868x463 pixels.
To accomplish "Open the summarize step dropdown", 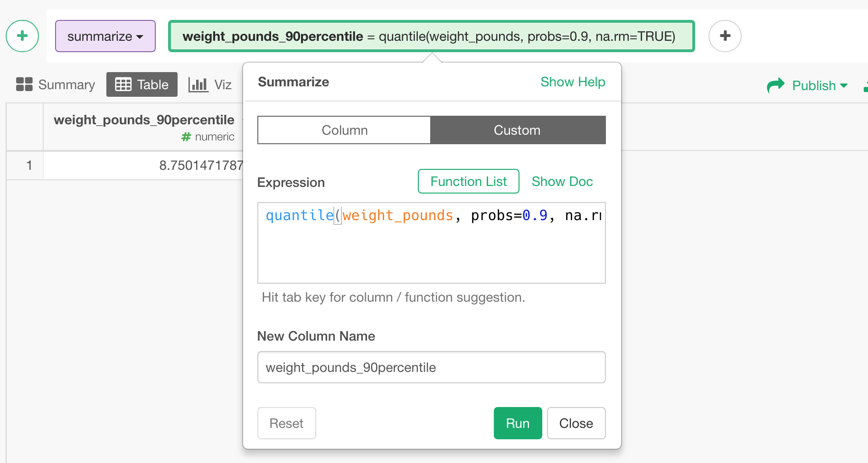I will [105, 36].
